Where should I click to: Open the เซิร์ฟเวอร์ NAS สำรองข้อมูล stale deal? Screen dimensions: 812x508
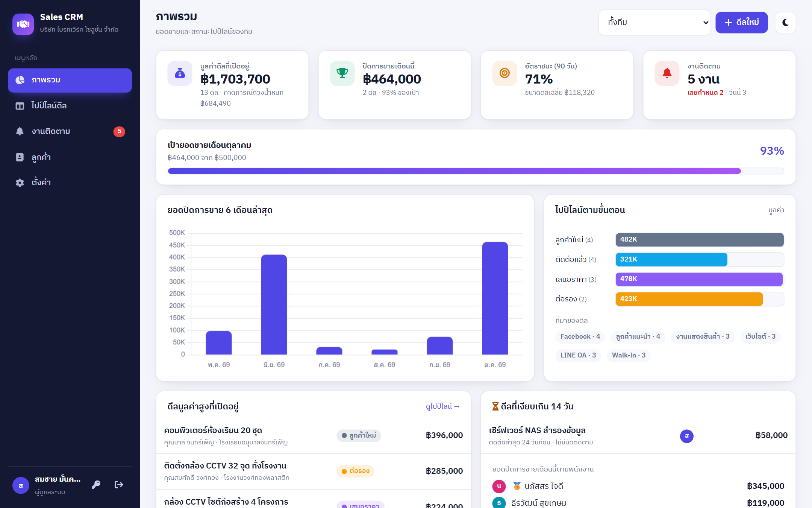[x=638, y=436]
